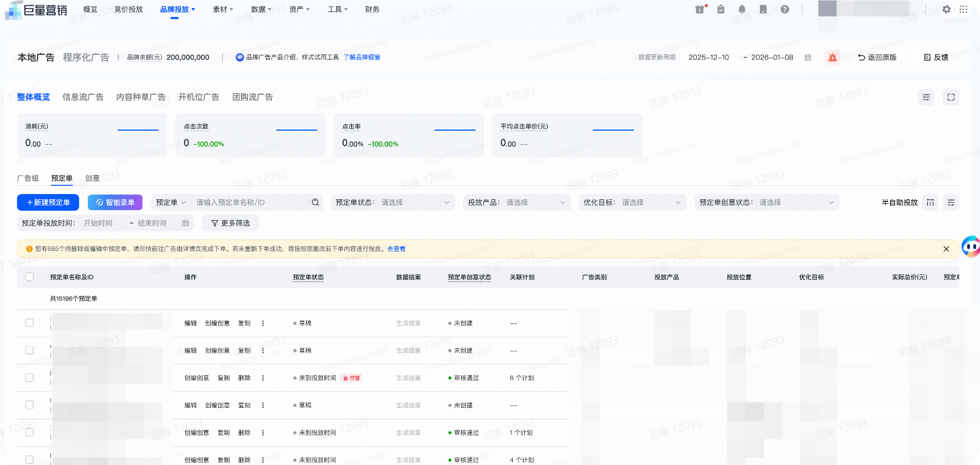Switch to 开机位广告 tab
This screenshot has height=465, width=980.
[x=199, y=97]
